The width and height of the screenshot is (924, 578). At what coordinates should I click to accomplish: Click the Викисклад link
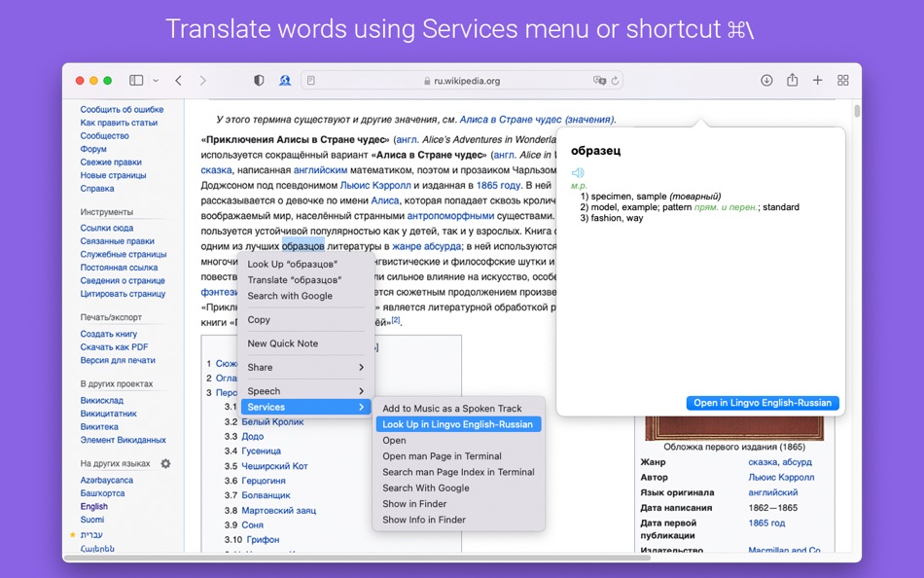tap(102, 401)
